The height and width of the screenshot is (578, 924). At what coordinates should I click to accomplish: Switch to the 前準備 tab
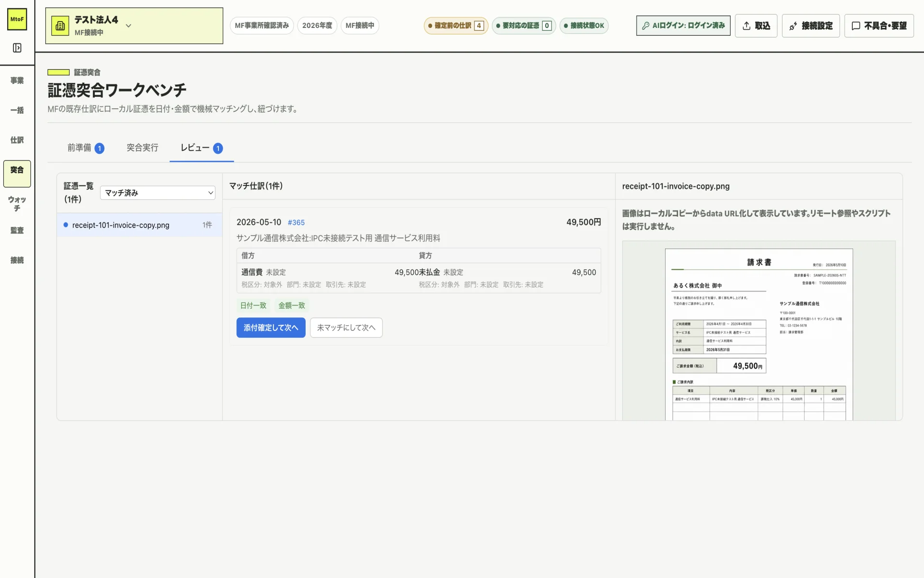pyautogui.click(x=86, y=148)
